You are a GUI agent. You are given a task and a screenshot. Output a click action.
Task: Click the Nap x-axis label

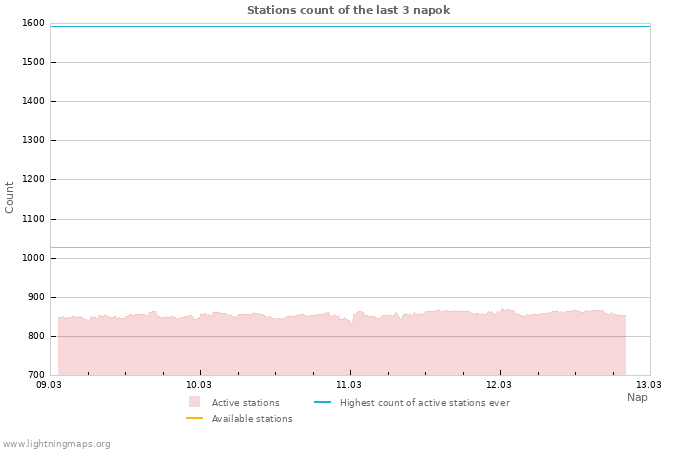pos(637,397)
